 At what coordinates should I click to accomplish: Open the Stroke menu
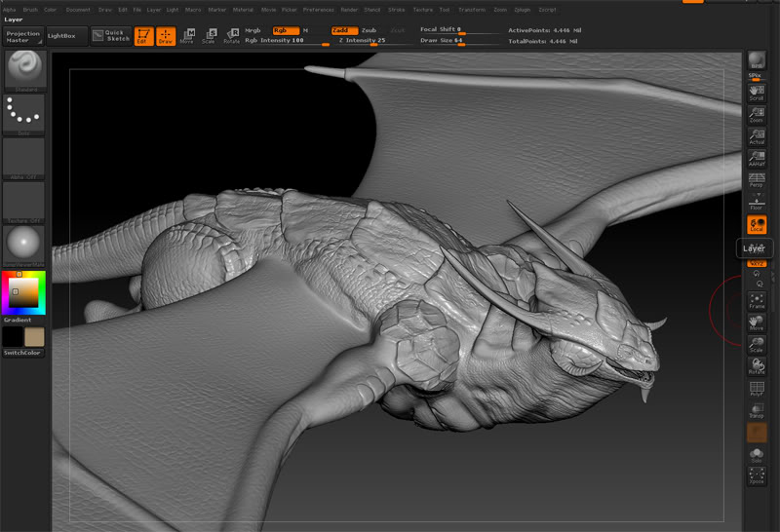pyautogui.click(x=397, y=10)
